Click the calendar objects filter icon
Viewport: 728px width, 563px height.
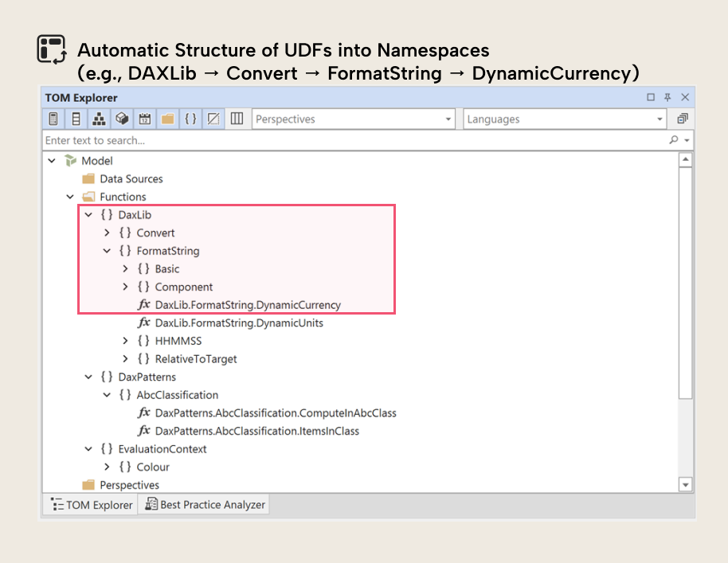pyautogui.click(x=145, y=118)
